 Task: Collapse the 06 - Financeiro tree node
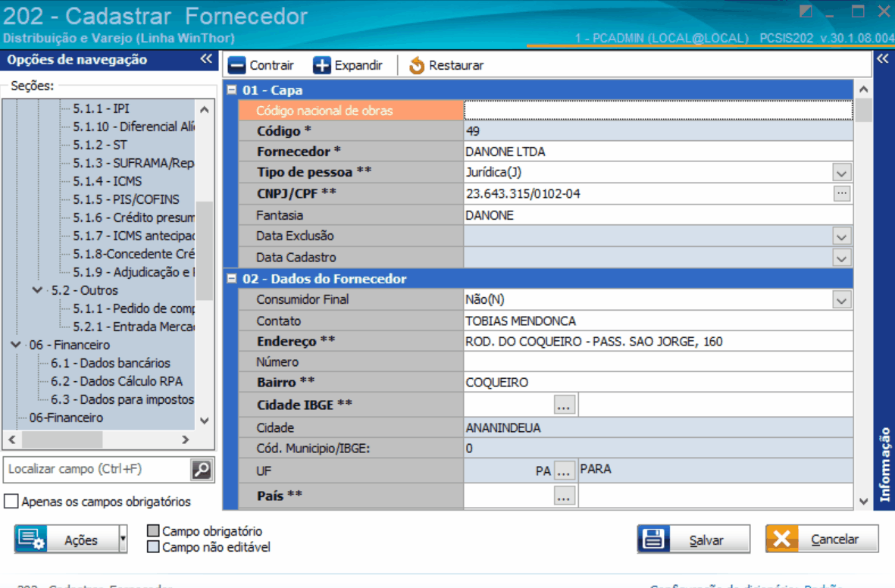click(x=16, y=345)
